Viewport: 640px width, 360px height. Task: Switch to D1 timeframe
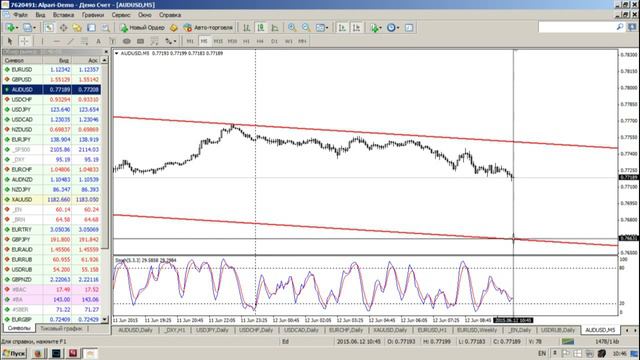click(x=274, y=41)
